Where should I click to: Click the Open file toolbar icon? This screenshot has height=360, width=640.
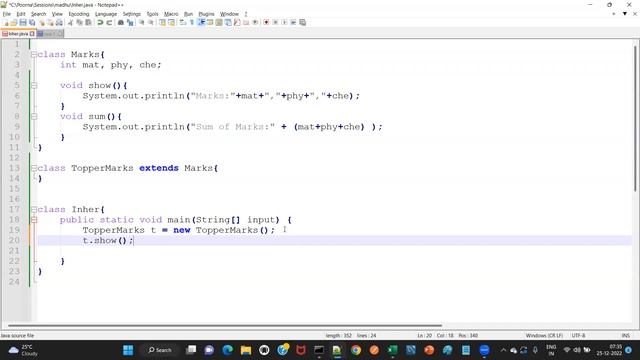coord(14,23)
